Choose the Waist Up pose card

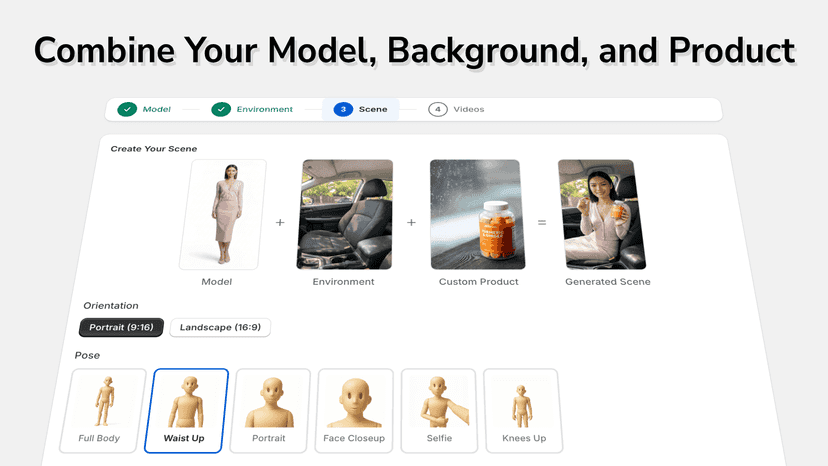click(x=186, y=411)
